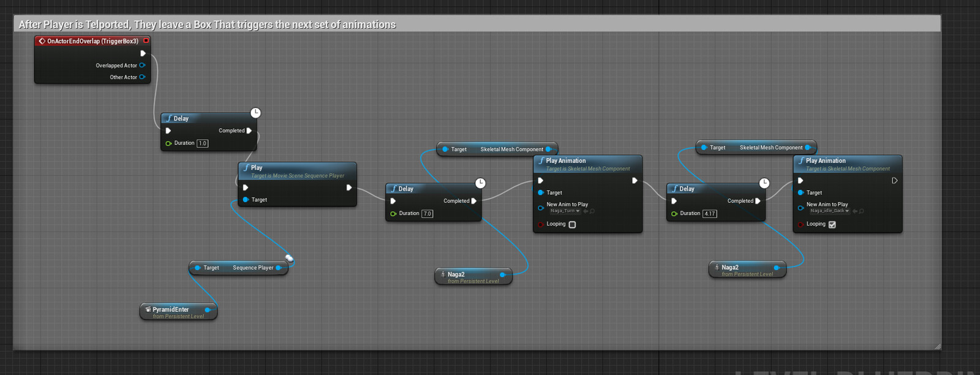Click the clock icon on the first Delay node
980x375 pixels.
point(256,113)
